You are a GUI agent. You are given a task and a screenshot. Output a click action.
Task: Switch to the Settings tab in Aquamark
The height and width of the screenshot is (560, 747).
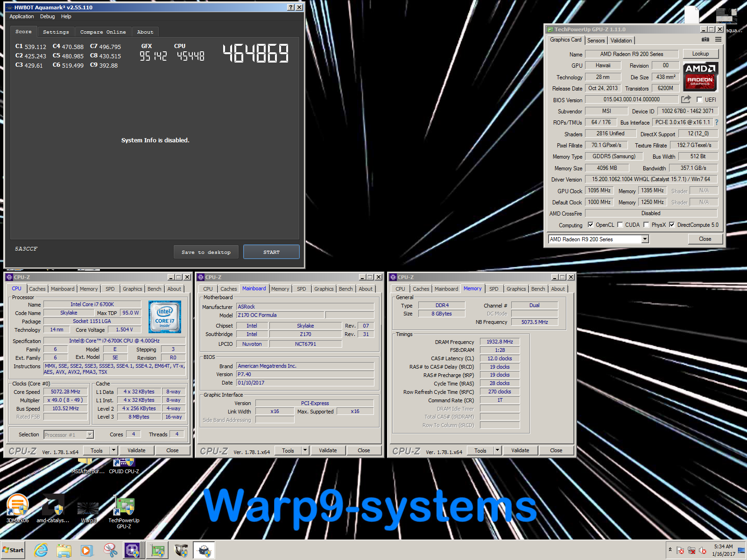point(56,32)
